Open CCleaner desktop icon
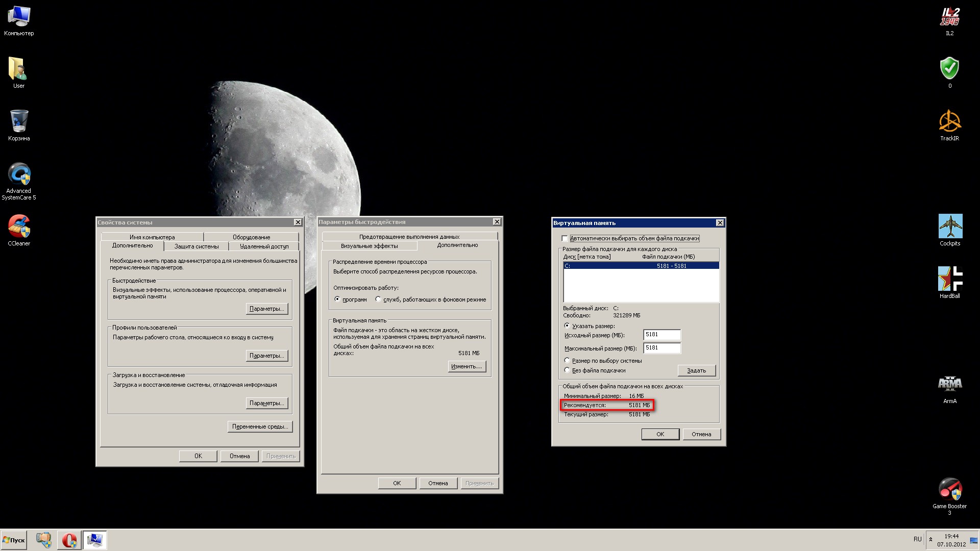Viewport: 980px width, 551px height. point(19,227)
